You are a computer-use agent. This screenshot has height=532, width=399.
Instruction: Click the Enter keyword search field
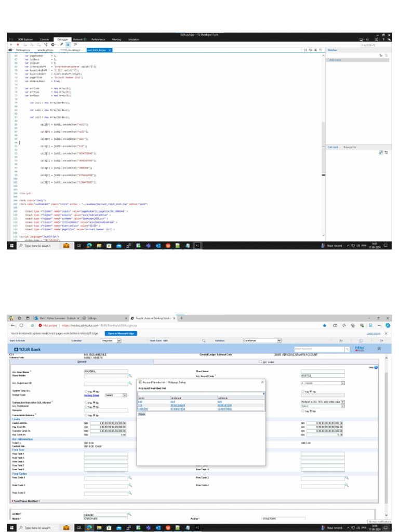[320, 349]
